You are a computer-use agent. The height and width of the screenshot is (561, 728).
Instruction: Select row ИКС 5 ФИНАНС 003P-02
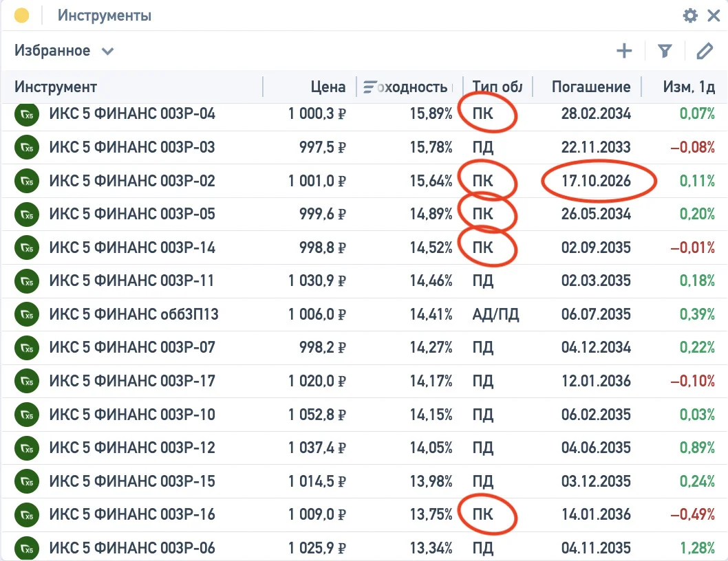click(x=364, y=181)
